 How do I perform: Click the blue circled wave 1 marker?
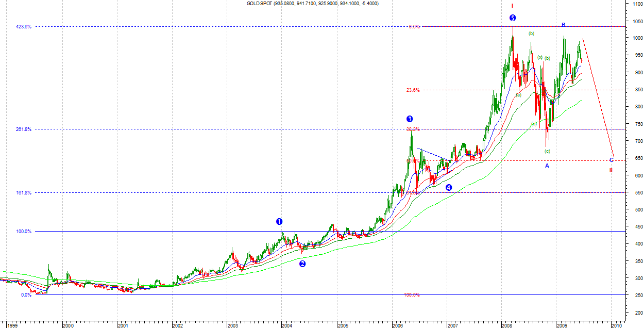[x=279, y=222]
